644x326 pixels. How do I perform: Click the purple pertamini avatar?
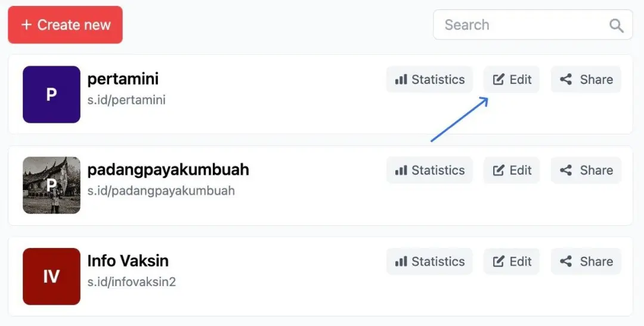51,95
